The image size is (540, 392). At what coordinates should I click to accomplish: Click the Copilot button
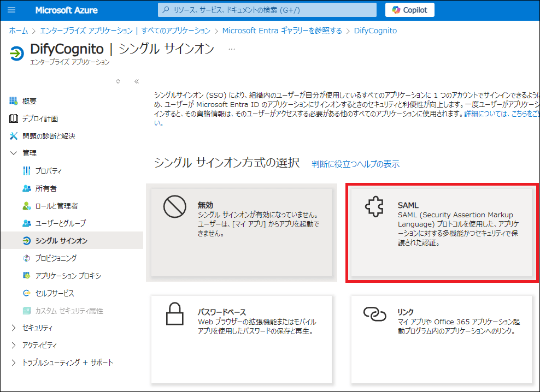[410, 10]
